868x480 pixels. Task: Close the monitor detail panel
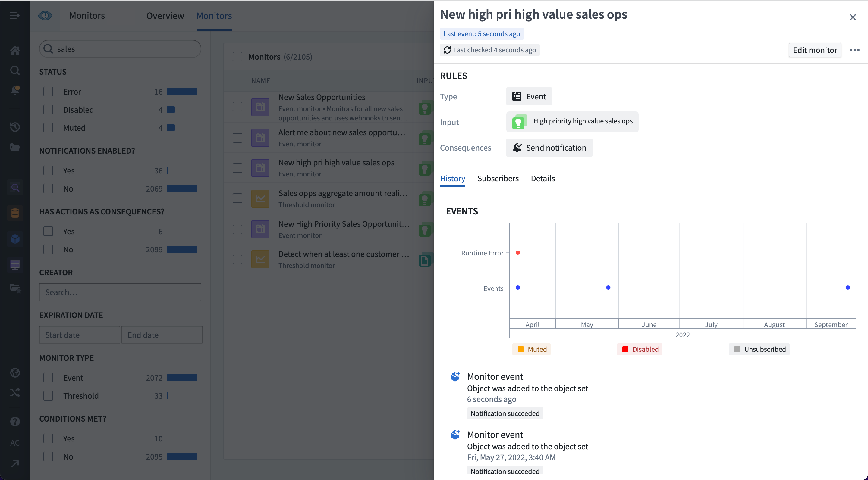(853, 17)
